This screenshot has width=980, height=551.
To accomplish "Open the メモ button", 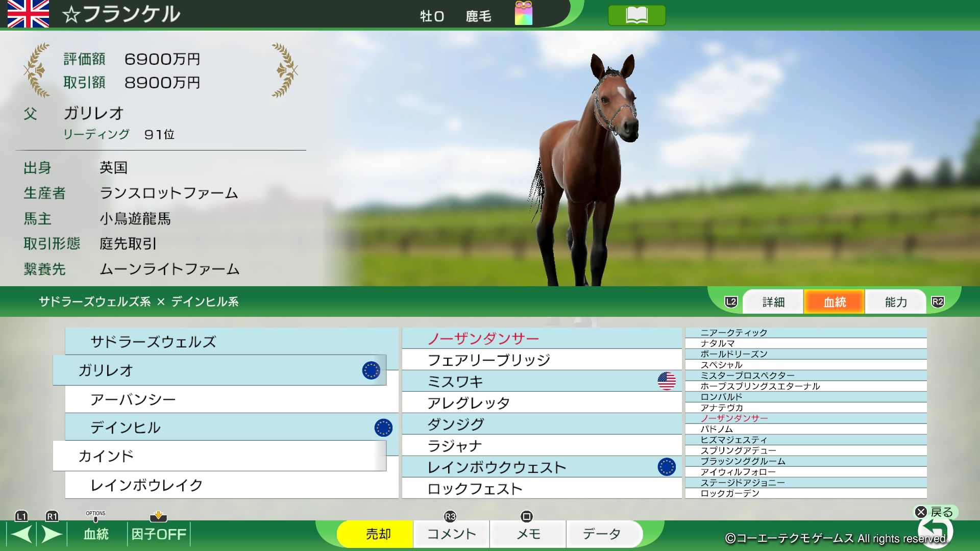I will 528,534.
